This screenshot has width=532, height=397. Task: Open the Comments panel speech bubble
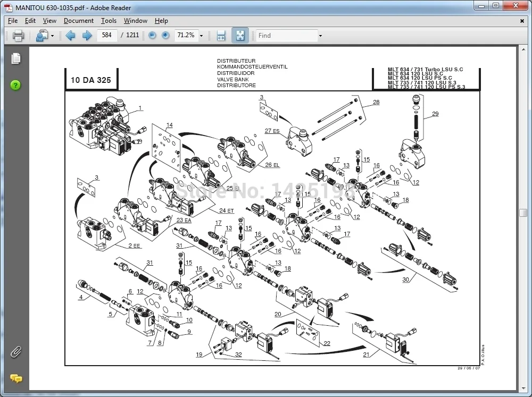tap(16, 378)
